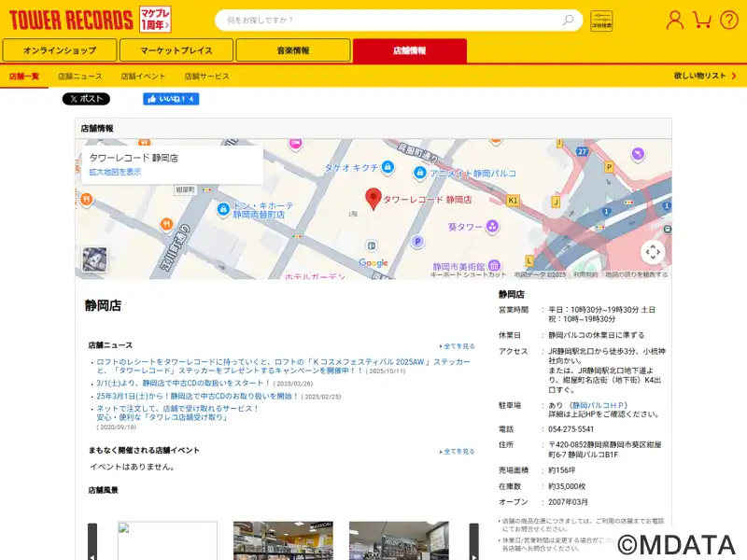Image resolution: width=747 pixels, height=560 pixels.
Task: Open the user account icon
Action: pos(674,20)
